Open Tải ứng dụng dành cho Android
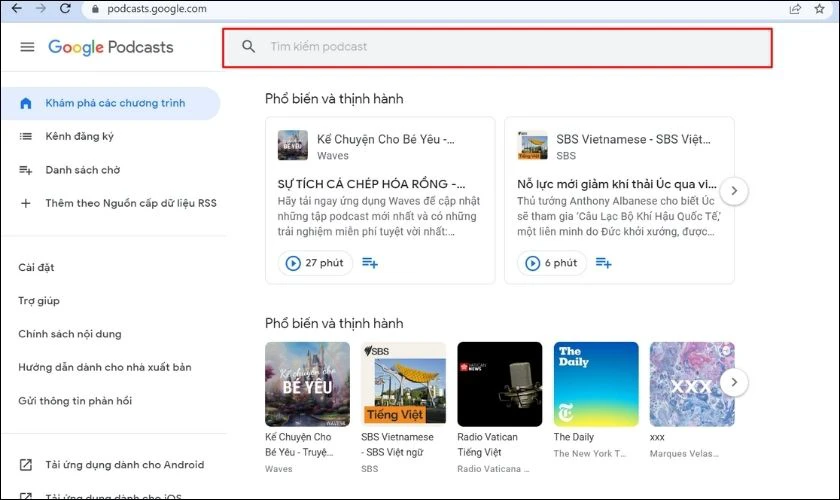Viewport: 840px width, 500px height. tap(125, 465)
